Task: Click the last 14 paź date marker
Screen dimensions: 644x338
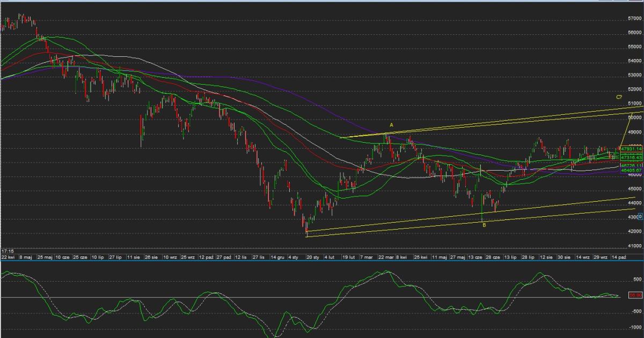Action: point(618,258)
